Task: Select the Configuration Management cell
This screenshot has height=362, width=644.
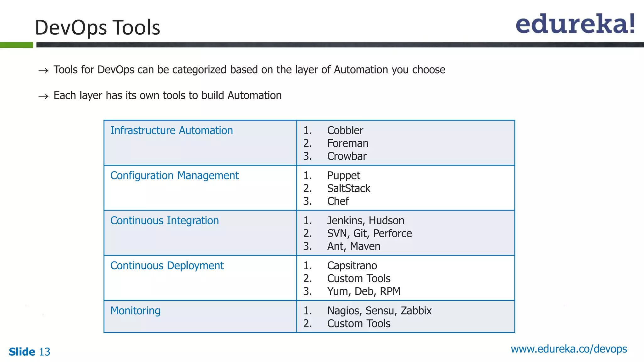Action: [x=200, y=188]
